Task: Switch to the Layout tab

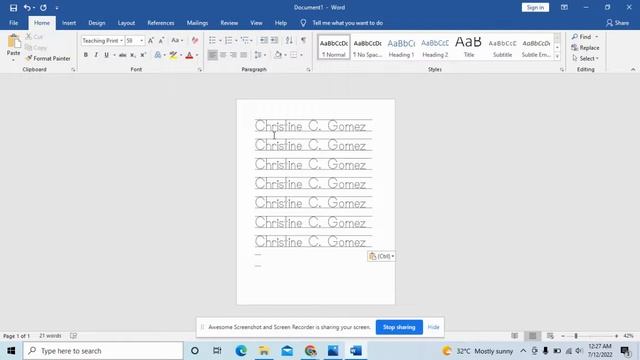Action: 127,23
